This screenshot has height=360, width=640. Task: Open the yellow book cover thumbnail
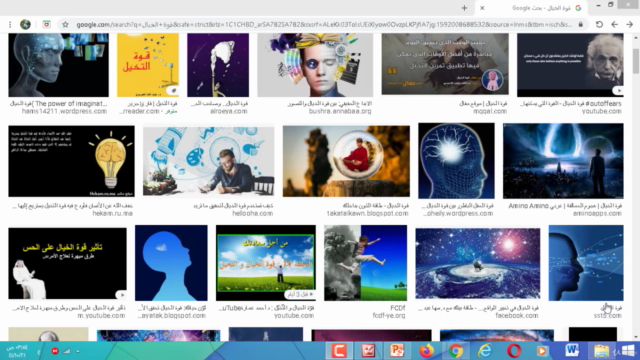[x=148, y=65]
